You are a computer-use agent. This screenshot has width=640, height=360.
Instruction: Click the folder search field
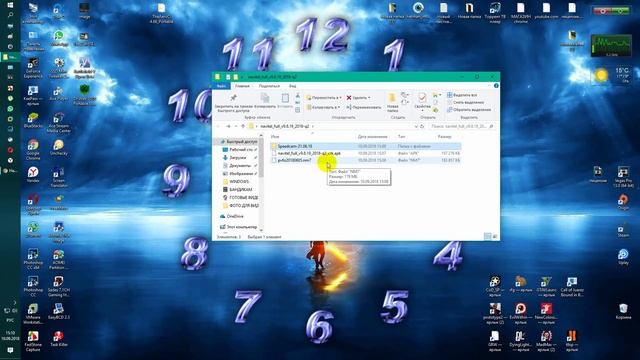click(462, 127)
